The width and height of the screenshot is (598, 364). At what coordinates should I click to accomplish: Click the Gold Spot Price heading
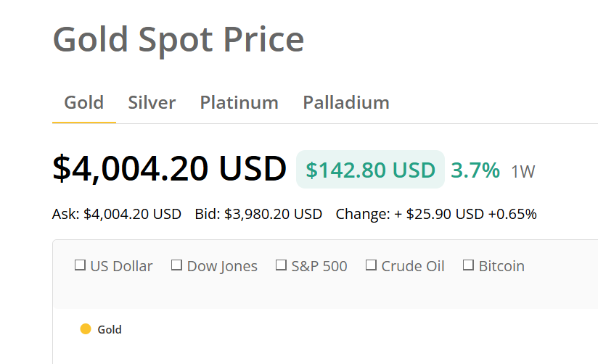(179, 38)
